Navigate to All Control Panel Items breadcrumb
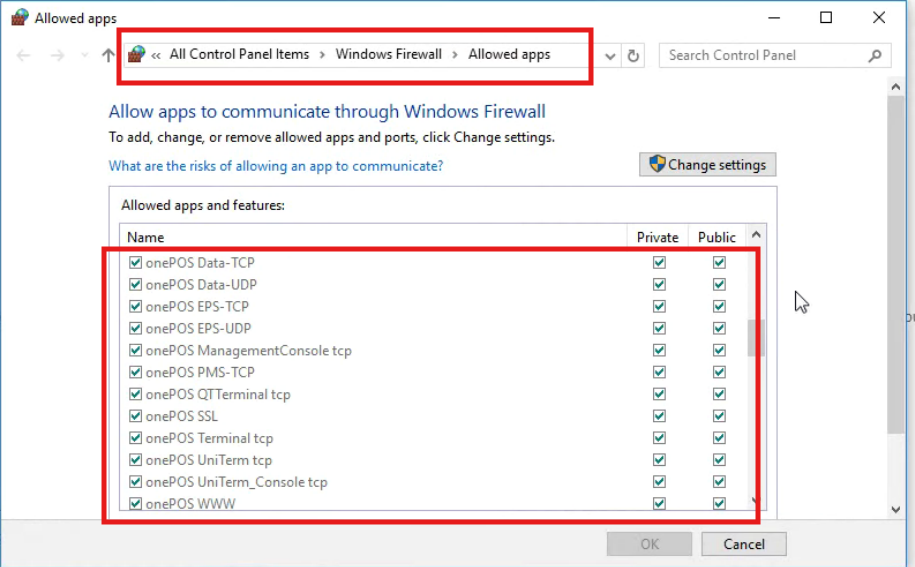Screen dimensions: 915x567 tap(239, 54)
